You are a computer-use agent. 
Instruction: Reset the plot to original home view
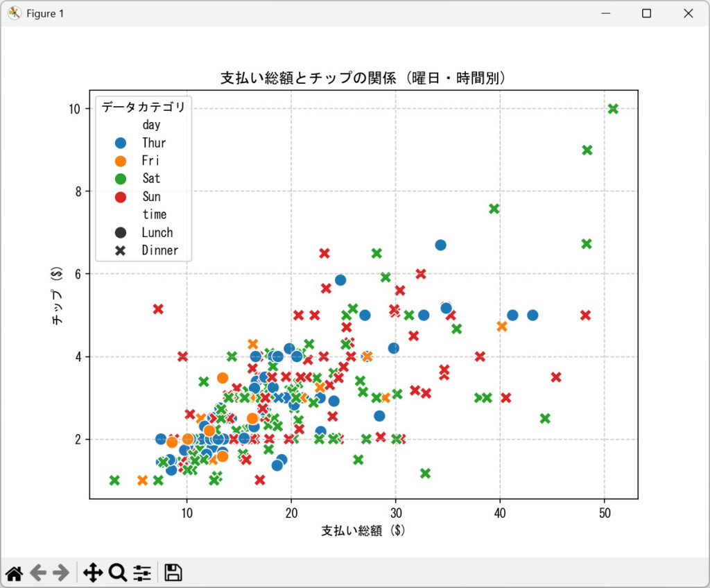tap(15, 573)
